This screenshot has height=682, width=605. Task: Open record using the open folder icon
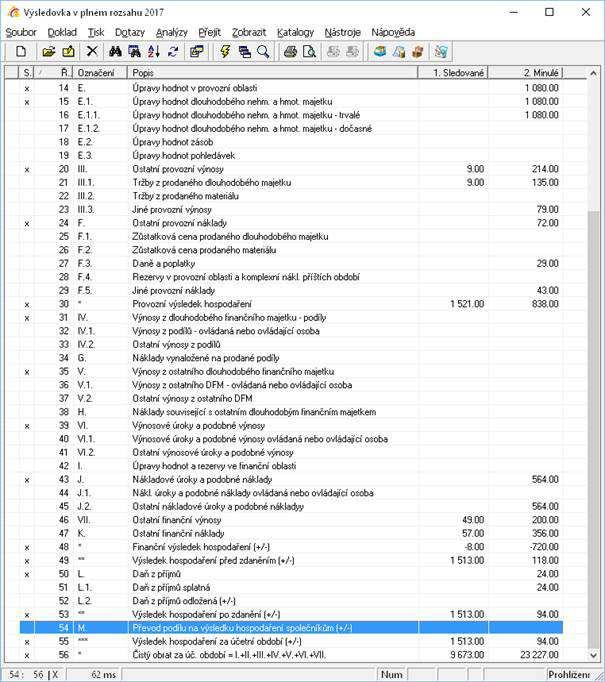point(49,52)
